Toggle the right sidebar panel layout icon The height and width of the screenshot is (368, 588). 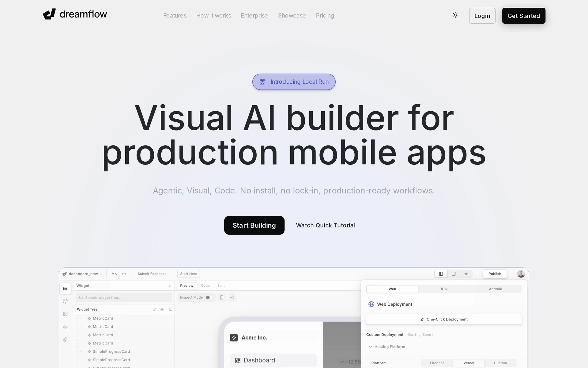pos(454,274)
